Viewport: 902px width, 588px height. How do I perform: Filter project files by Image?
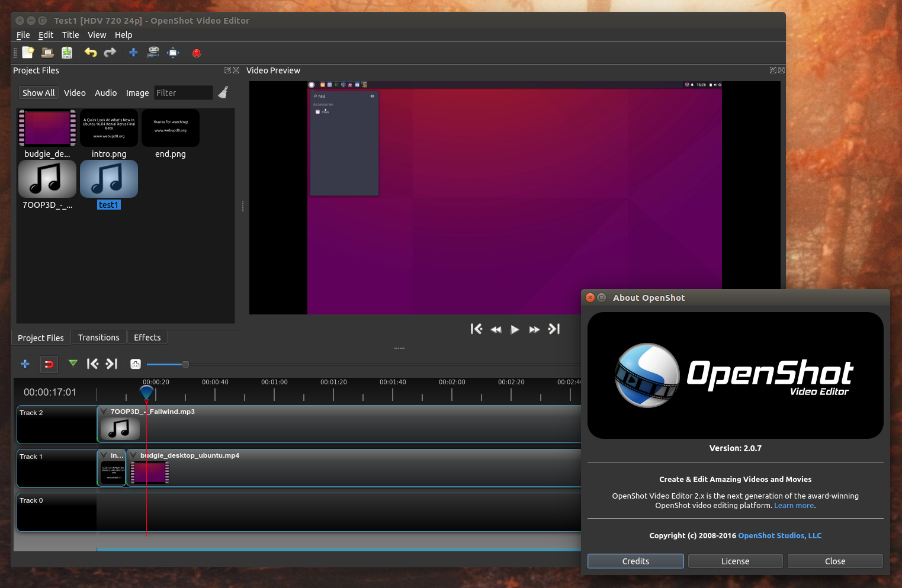click(x=137, y=93)
